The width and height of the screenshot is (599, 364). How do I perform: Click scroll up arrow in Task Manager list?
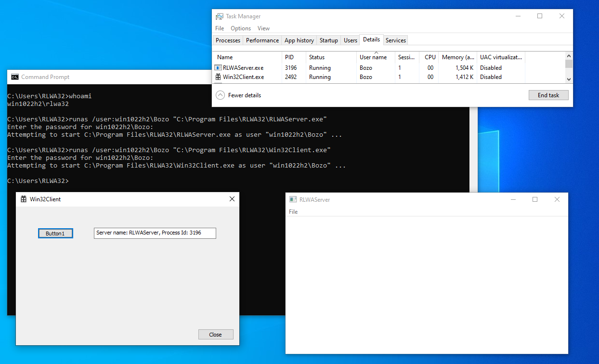pyautogui.click(x=569, y=55)
